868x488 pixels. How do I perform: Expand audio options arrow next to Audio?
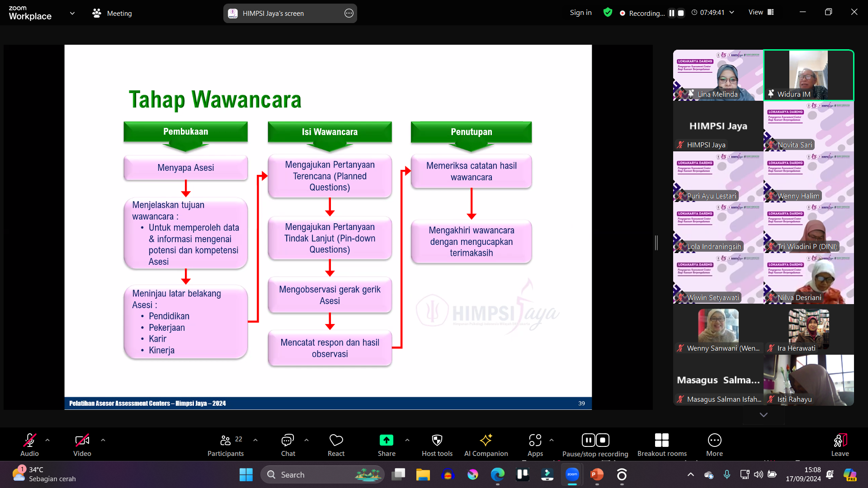click(47, 440)
